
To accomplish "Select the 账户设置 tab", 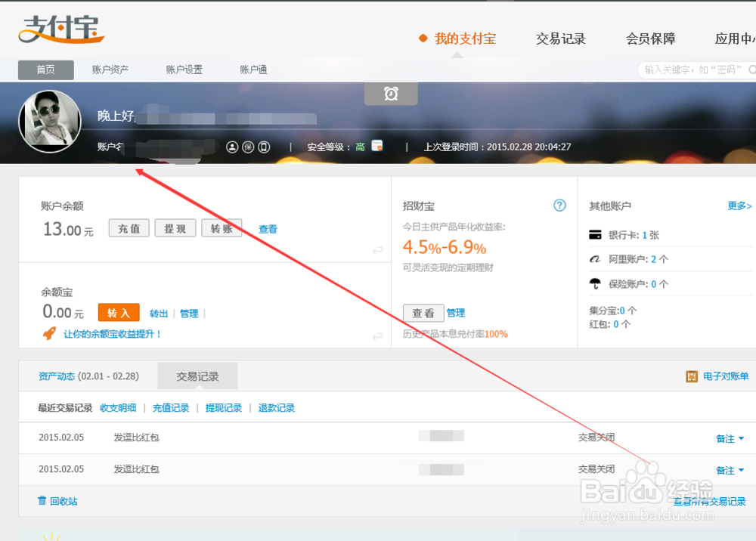I will click(x=184, y=70).
